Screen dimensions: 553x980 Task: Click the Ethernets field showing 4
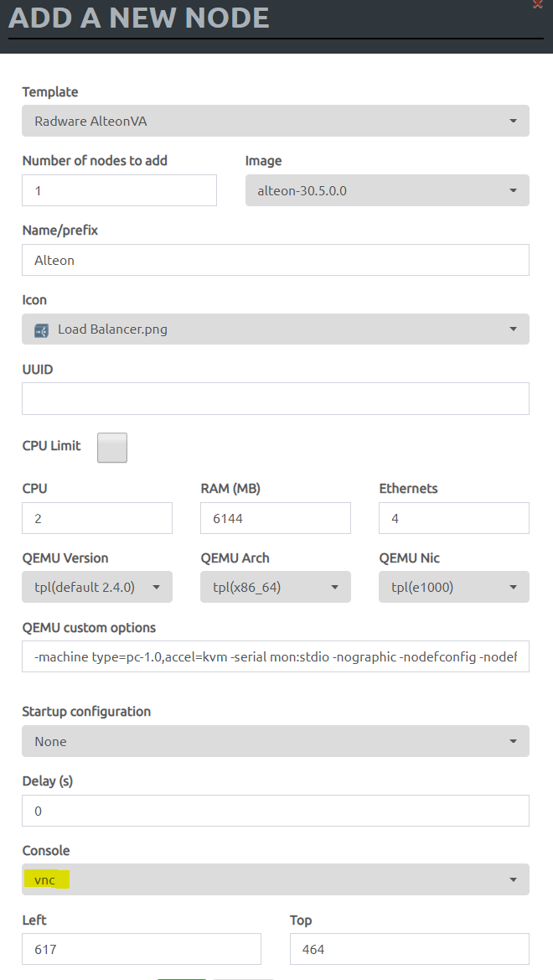pos(454,518)
